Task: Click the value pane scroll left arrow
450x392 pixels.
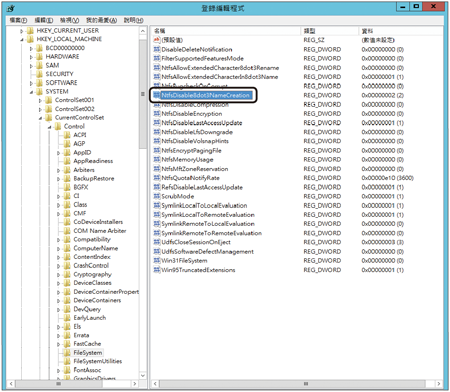Action: point(155,384)
